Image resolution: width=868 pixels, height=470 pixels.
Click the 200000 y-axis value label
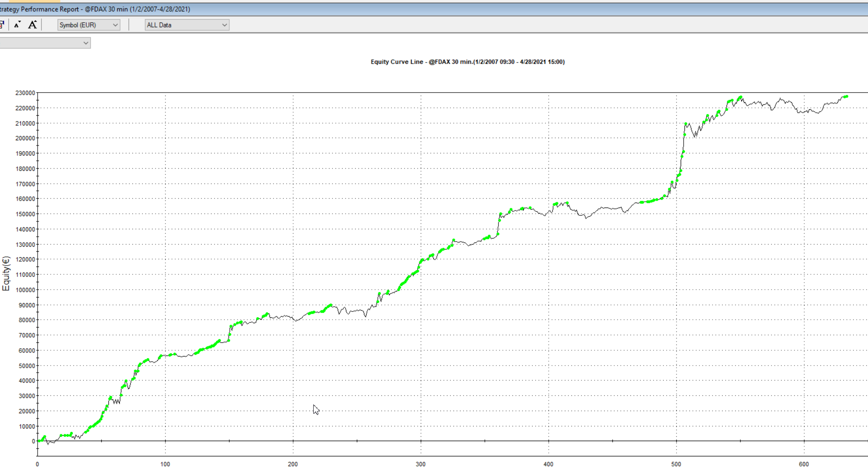coord(25,138)
